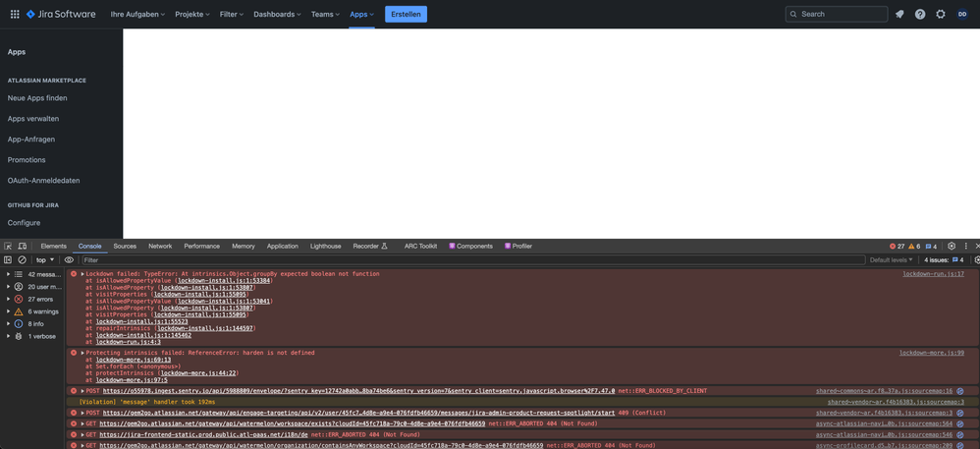
Task: Open the notifications icon in Jira header
Action: [x=899, y=14]
